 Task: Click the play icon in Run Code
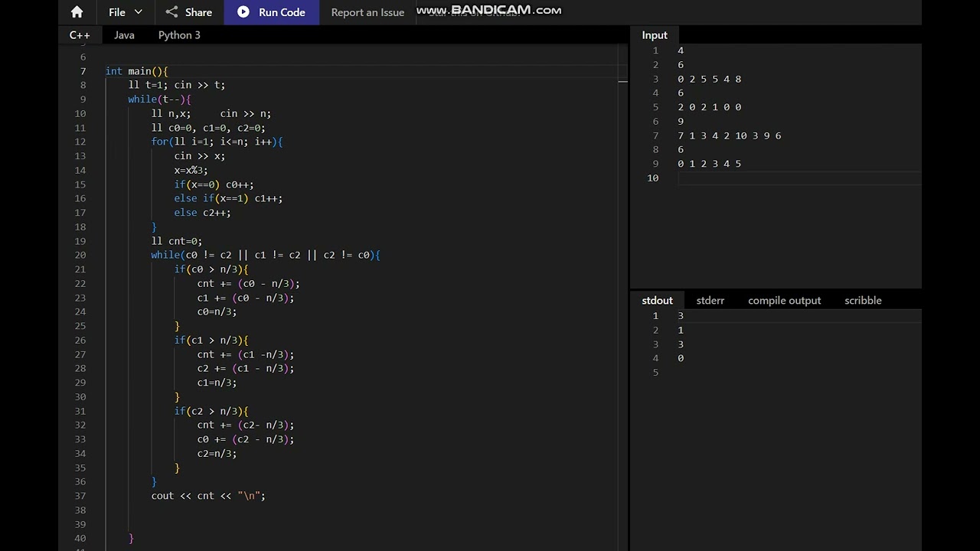pyautogui.click(x=243, y=12)
